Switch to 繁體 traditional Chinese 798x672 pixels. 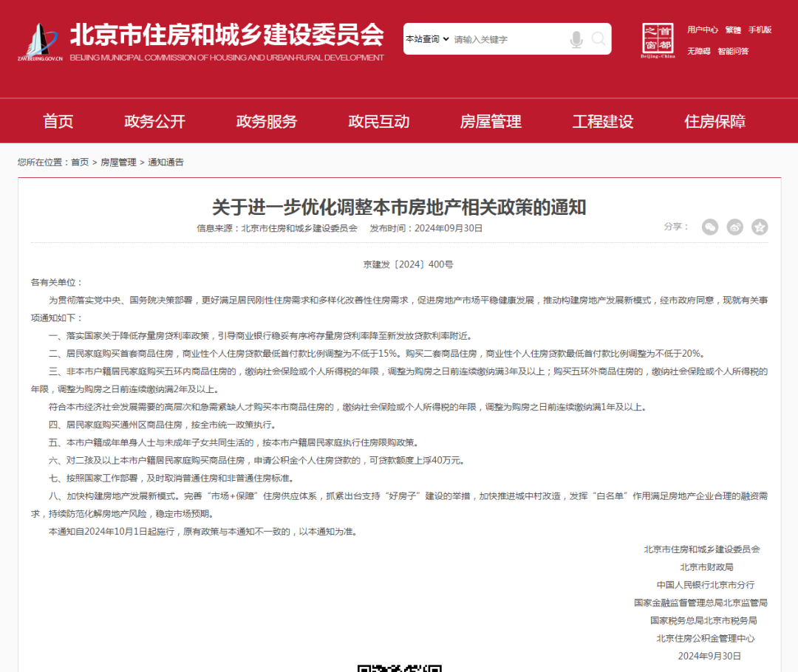733,30
